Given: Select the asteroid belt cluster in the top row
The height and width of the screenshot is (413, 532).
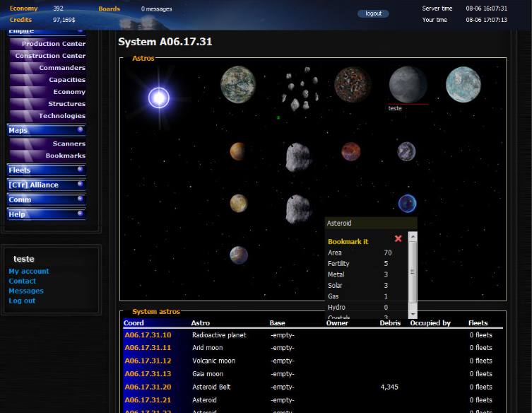Looking at the screenshot, I should pos(300,88).
